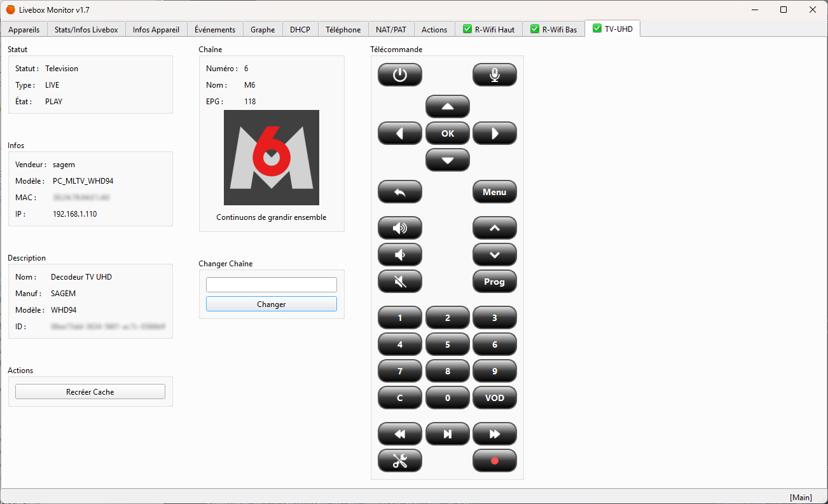Click the M6 channel logo image
Image resolution: width=828 pixels, height=504 pixels.
272,158
